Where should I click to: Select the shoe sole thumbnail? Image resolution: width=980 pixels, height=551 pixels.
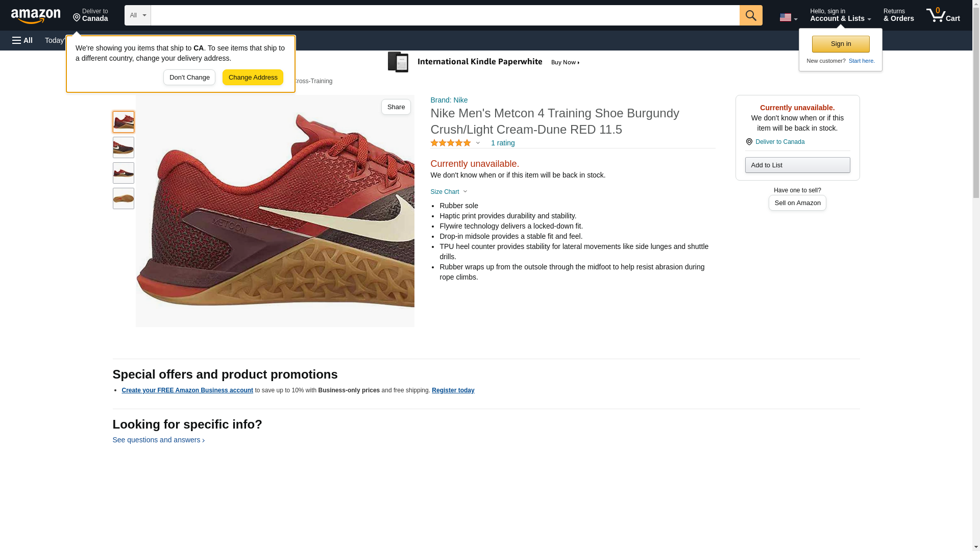pos(124,198)
